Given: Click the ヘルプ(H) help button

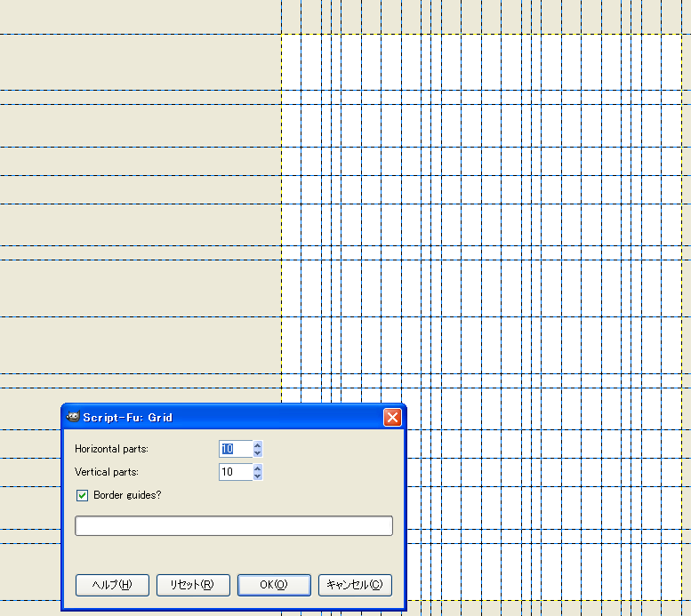Looking at the screenshot, I should [x=112, y=585].
